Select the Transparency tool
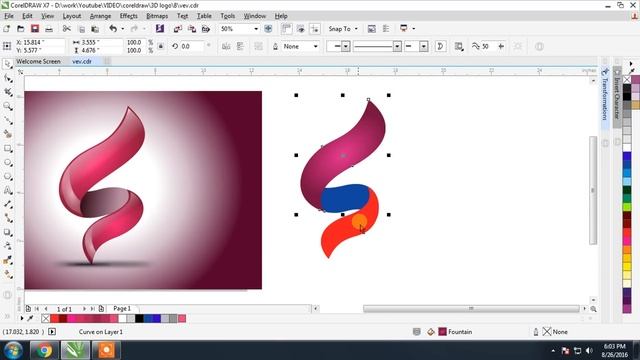The image size is (640, 360). (7, 246)
